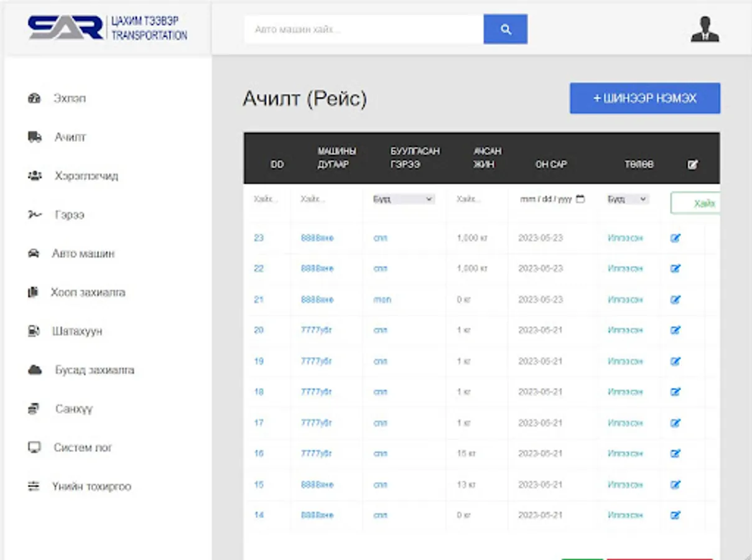This screenshot has width=752, height=560.
Task: Go to Хэрэглэгчид menu item
Action: pos(86,175)
